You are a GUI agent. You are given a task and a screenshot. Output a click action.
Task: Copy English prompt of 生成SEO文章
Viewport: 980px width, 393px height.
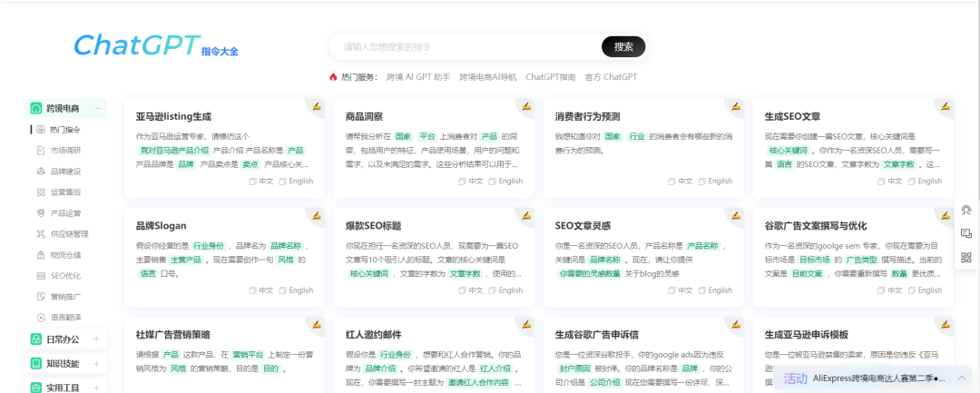pos(925,182)
